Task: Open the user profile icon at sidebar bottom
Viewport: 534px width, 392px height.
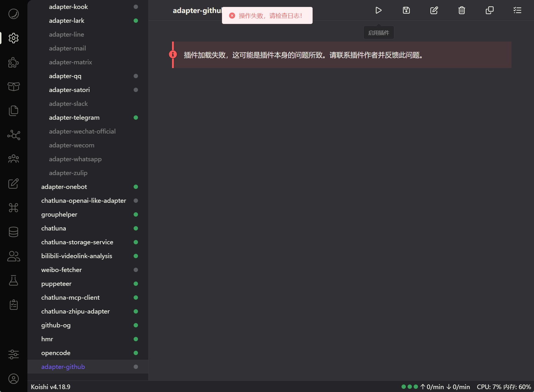Action: click(14, 379)
